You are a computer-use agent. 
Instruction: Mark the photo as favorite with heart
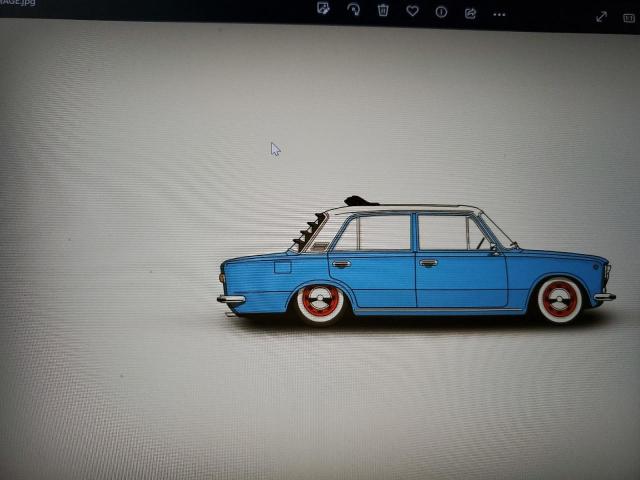(x=412, y=11)
